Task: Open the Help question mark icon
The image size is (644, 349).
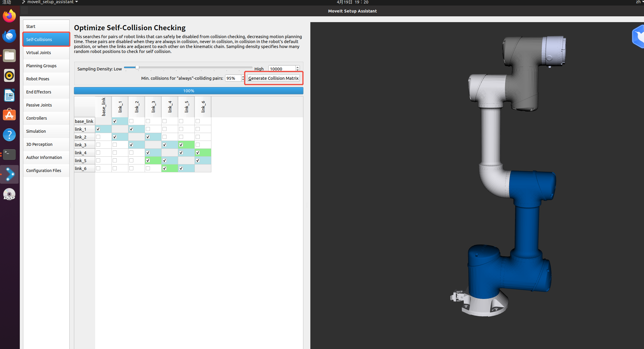Action: 9,135
